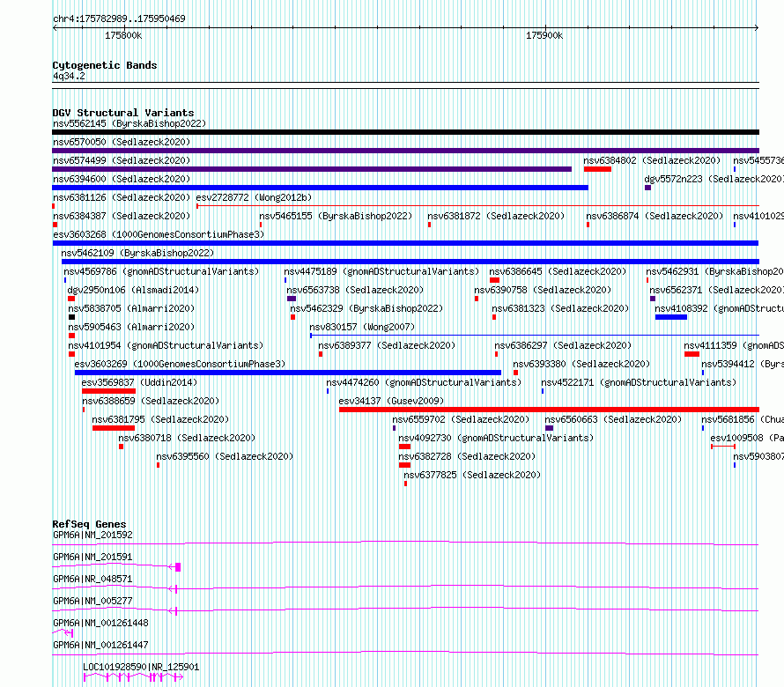Click GPM6A|NM_001261447 gene label

pyautogui.click(x=100, y=645)
